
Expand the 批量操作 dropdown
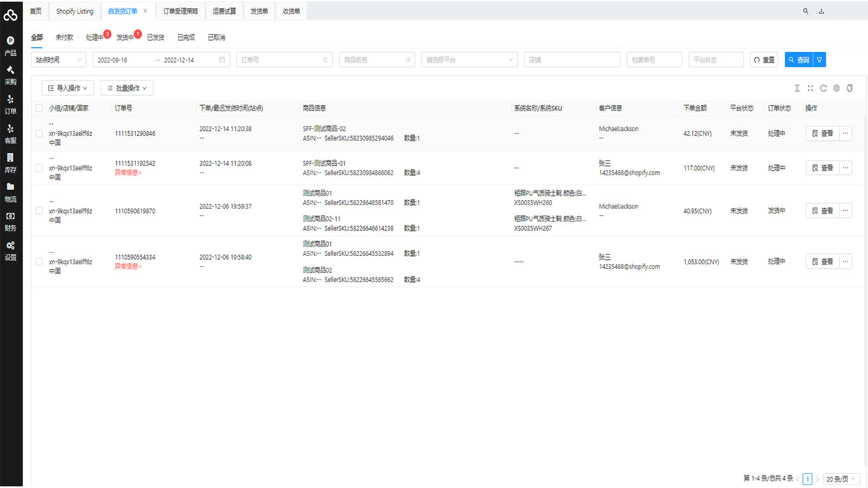[127, 88]
